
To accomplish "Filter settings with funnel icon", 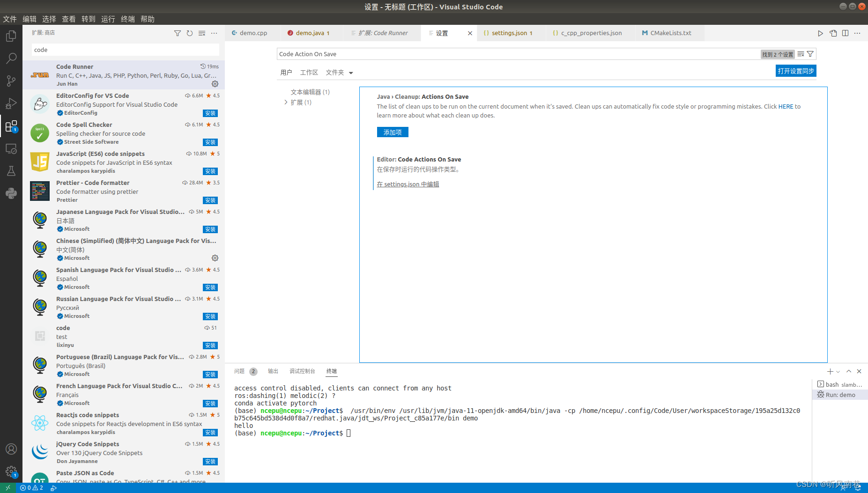I will click(x=810, y=54).
